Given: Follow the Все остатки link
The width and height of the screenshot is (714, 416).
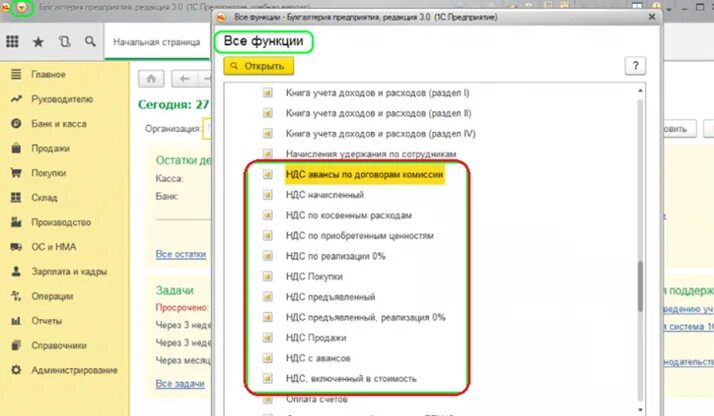Looking at the screenshot, I should [181, 254].
